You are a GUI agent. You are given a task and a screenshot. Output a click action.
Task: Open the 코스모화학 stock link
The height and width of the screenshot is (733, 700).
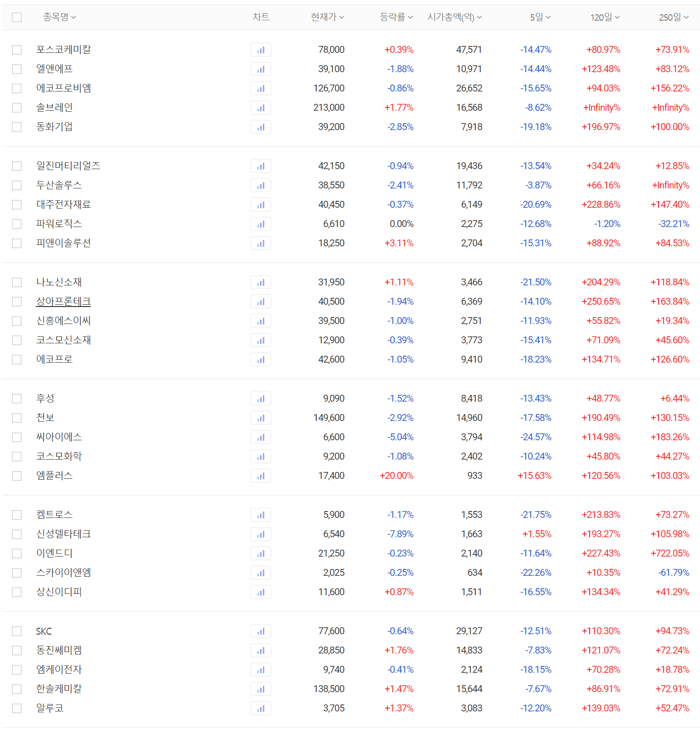[59, 456]
